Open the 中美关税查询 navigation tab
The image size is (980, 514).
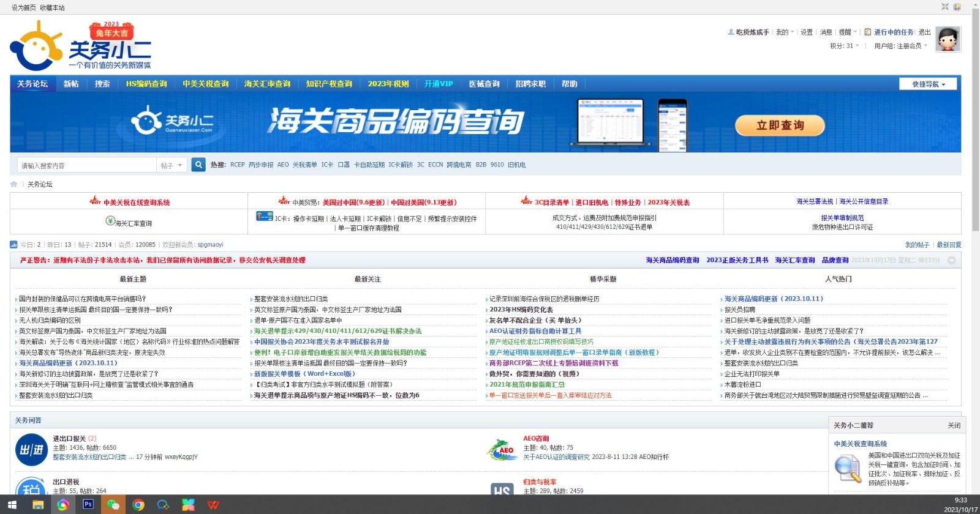206,84
